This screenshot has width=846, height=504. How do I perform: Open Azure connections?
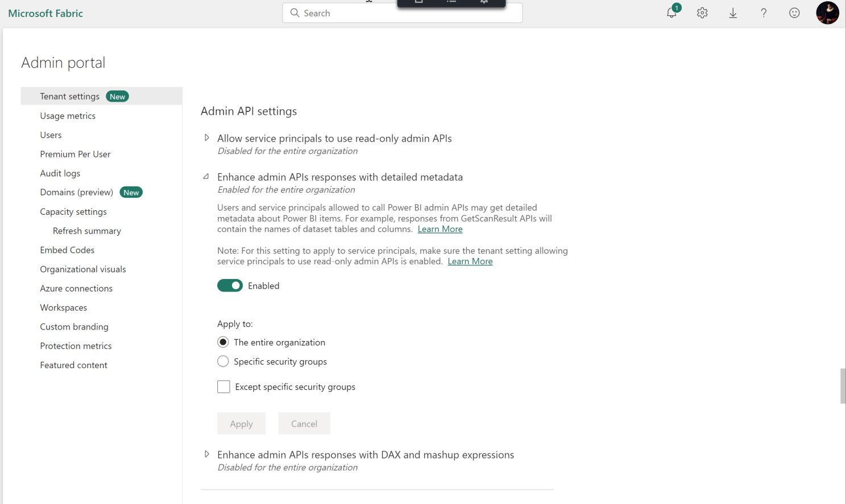[76, 288]
